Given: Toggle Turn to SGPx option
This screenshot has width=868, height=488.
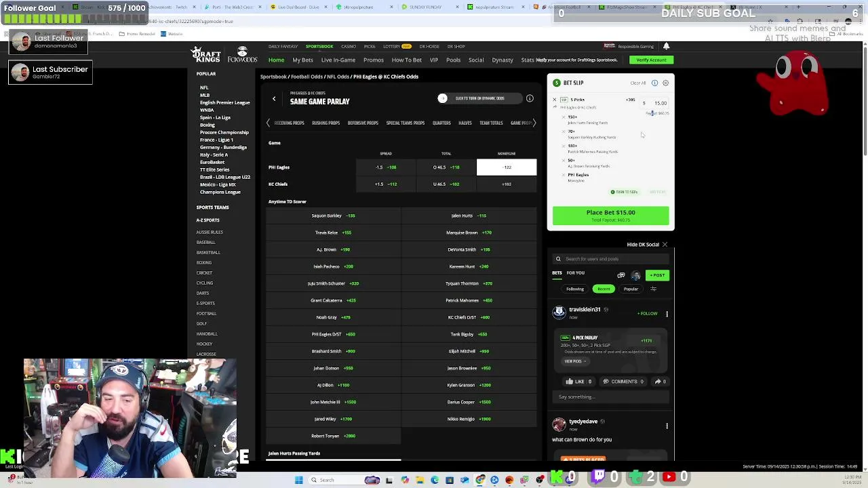Looking at the screenshot, I should tap(624, 192).
